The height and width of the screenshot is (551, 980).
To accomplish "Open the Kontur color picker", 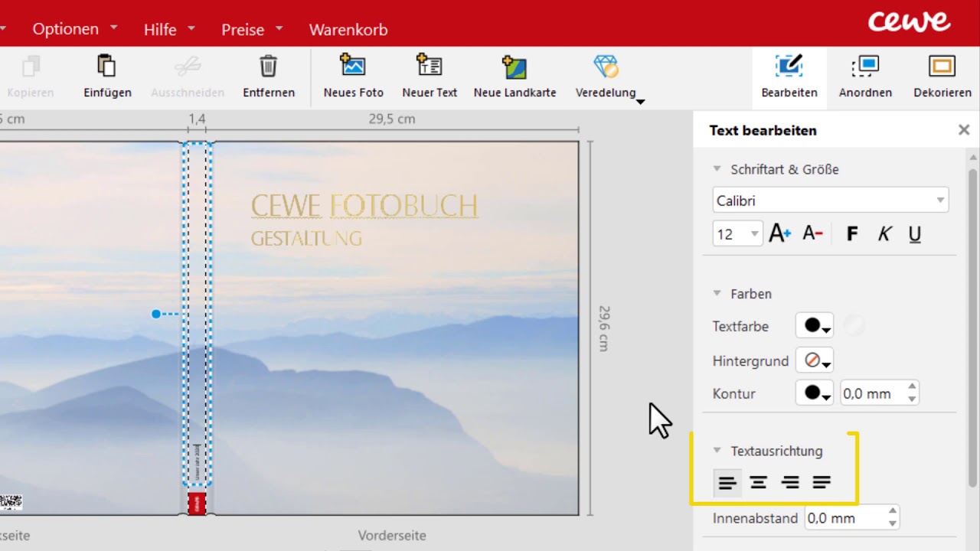I will click(815, 393).
